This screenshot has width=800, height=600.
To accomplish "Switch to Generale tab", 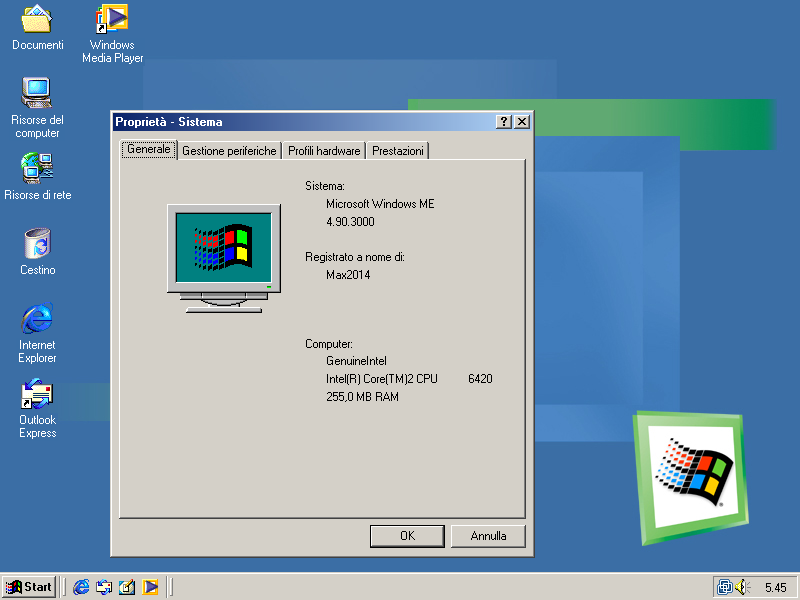I will point(148,149).
